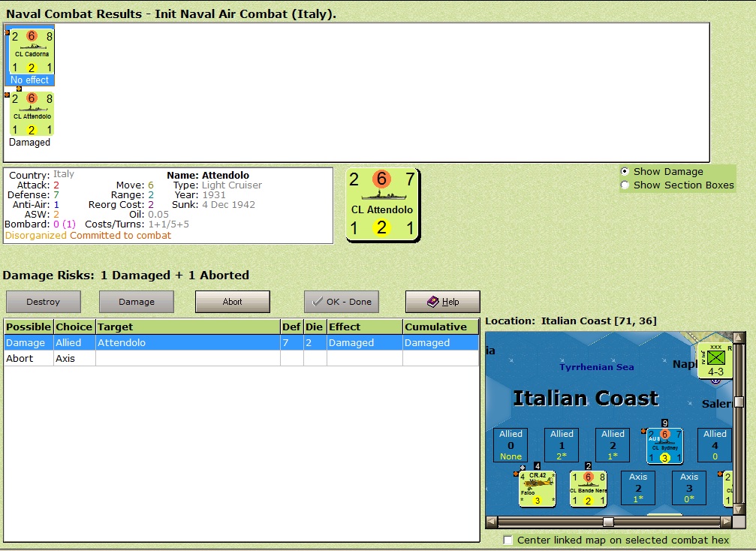
Task: Click the IV Inf 4-3 corps counter near Naples
Action: click(x=715, y=360)
